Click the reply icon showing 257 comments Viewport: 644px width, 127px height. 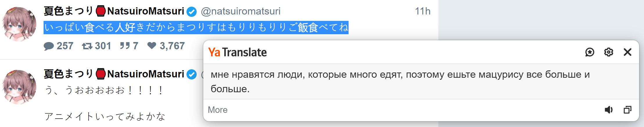pyautogui.click(x=49, y=46)
